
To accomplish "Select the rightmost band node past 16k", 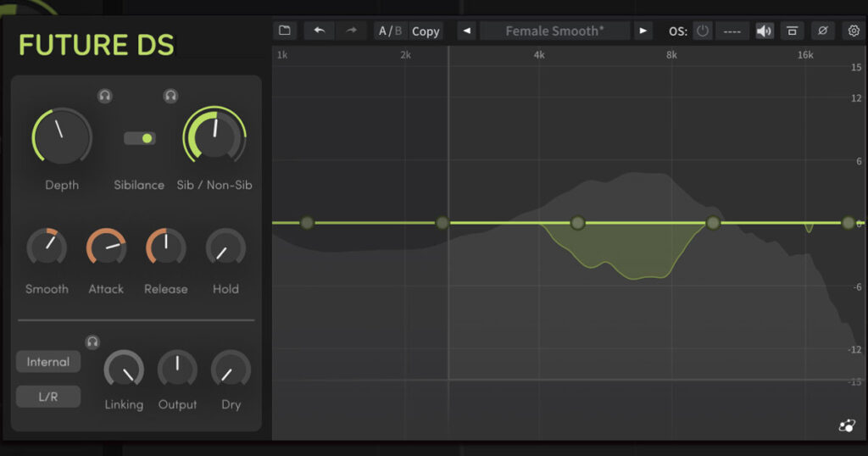I will [x=848, y=223].
